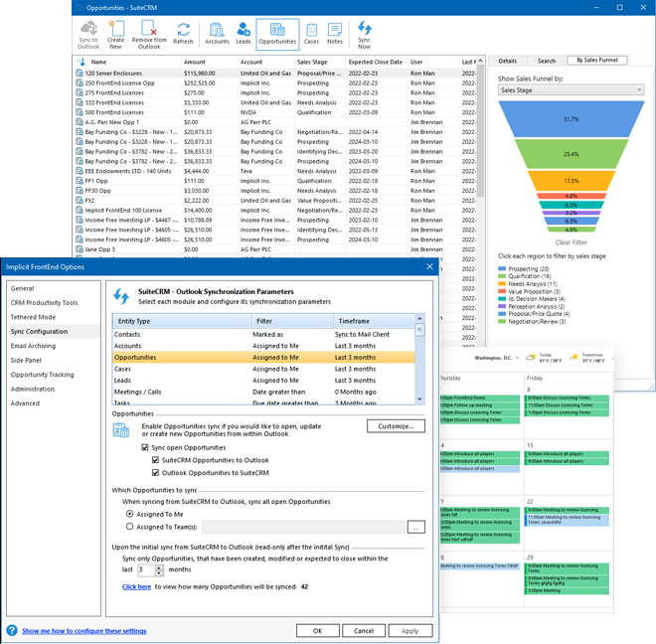Click tomorrow's sun weather icon
This screenshot has height=644, width=656.
click(574, 357)
